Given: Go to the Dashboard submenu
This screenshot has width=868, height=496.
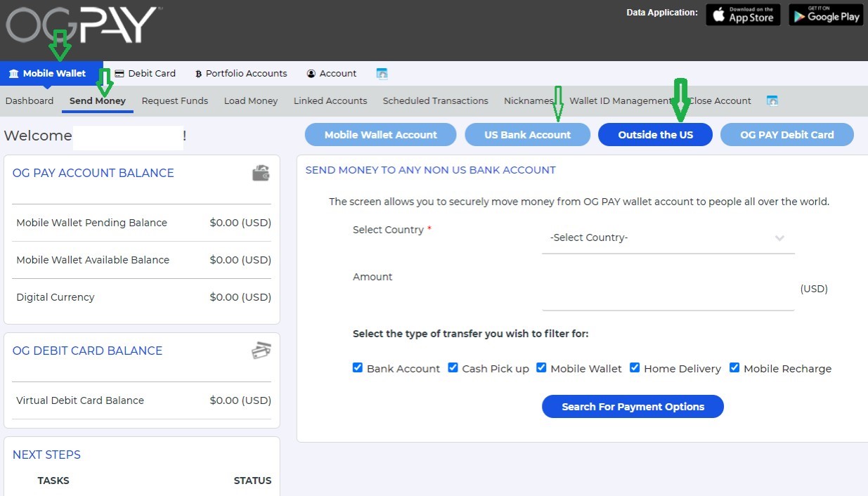Looking at the screenshot, I should [30, 100].
